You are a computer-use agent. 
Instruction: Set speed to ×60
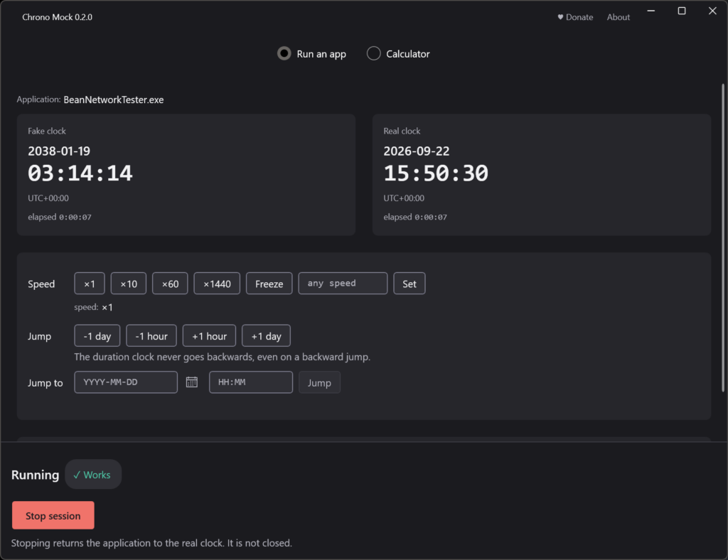pyautogui.click(x=170, y=284)
